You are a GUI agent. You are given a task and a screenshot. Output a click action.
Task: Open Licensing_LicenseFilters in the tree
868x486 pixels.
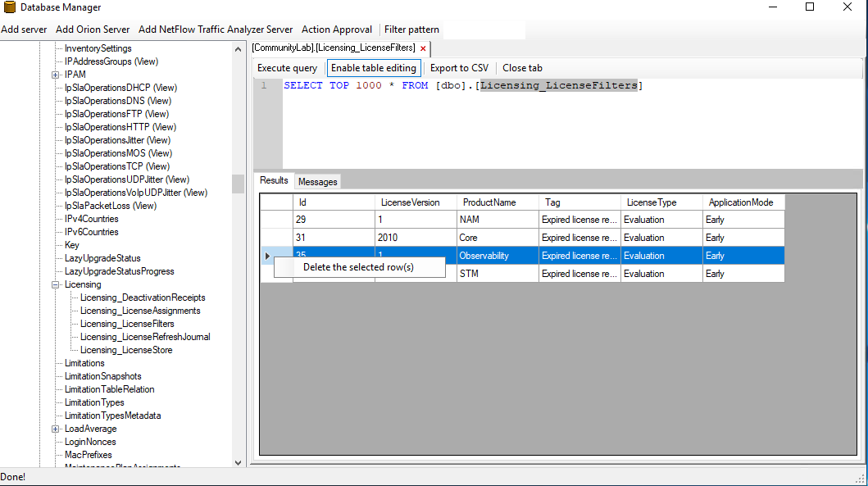(x=127, y=324)
